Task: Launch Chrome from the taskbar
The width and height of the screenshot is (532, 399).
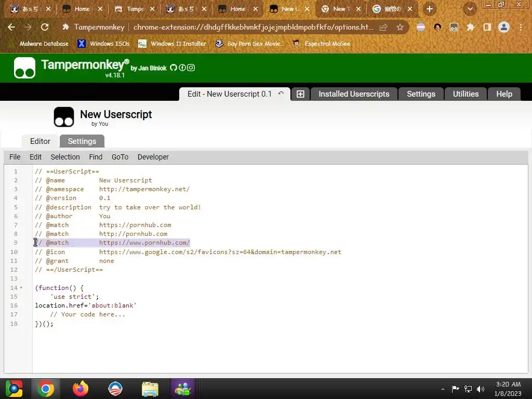Action: pyautogui.click(x=46, y=389)
